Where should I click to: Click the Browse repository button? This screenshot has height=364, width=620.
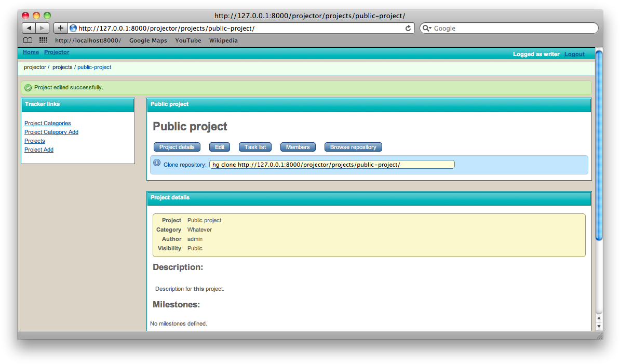[x=353, y=146]
